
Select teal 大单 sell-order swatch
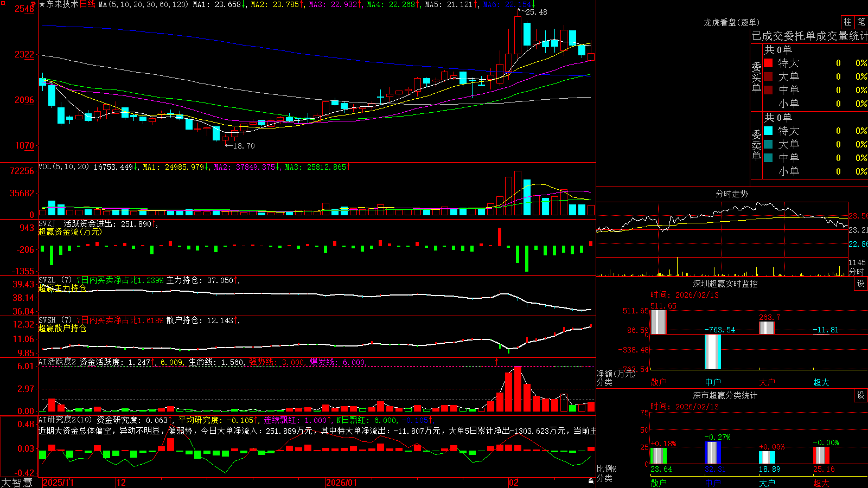[x=768, y=144]
